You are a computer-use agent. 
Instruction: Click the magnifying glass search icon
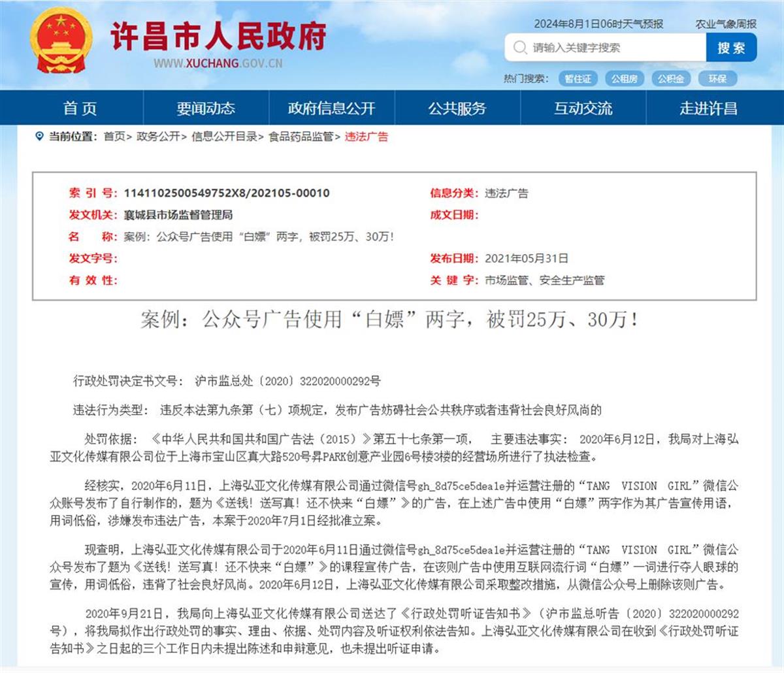519,47
